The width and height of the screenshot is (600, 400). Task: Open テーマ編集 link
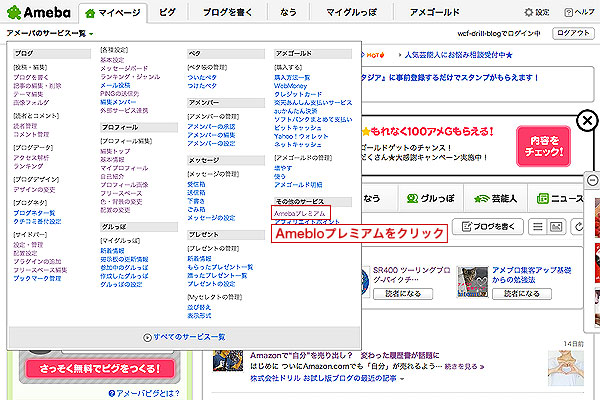click(28, 94)
